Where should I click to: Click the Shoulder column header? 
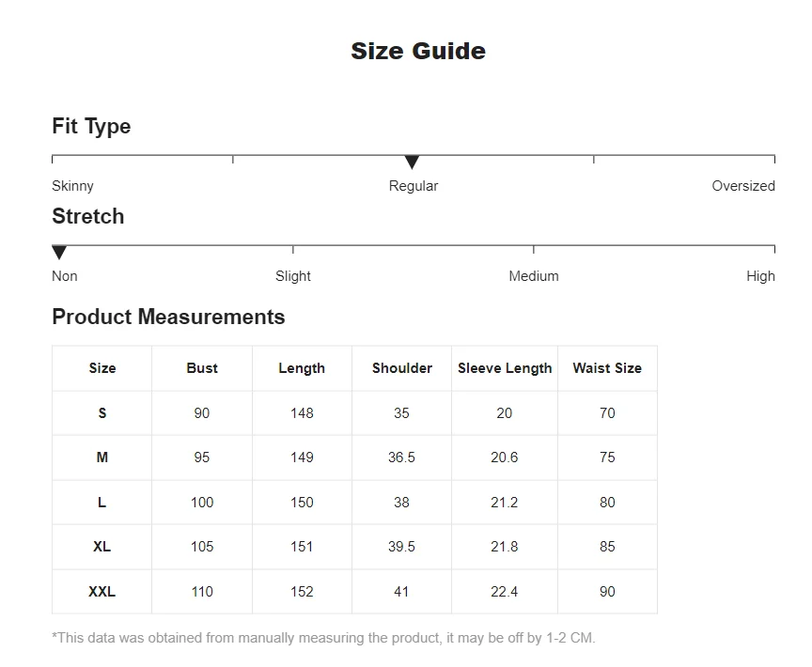click(402, 368)
